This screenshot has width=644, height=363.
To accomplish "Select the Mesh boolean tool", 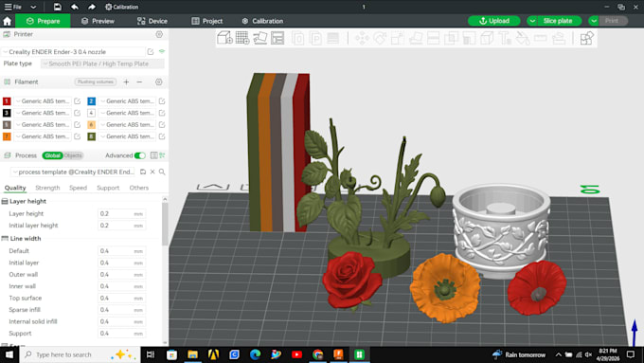I will coord(451,38).
